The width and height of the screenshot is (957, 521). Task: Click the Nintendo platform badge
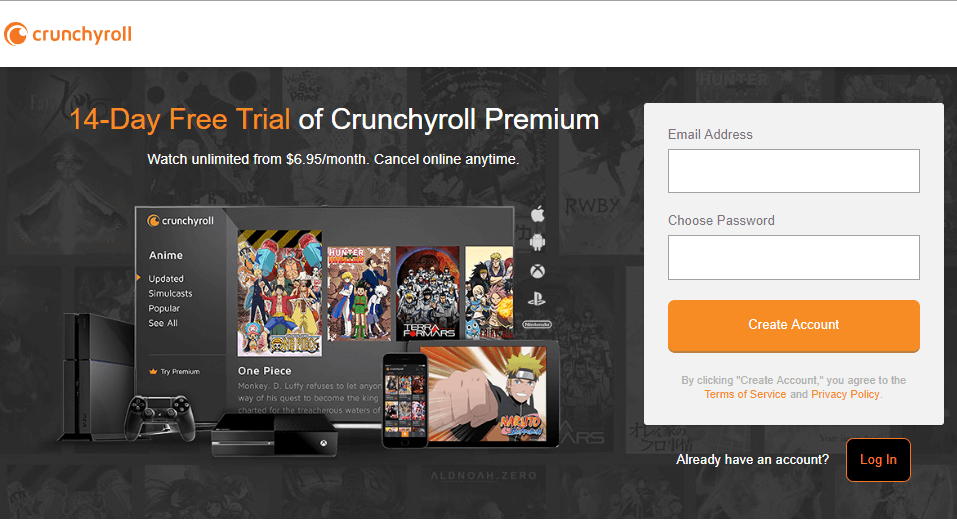[x=536, y=325]
